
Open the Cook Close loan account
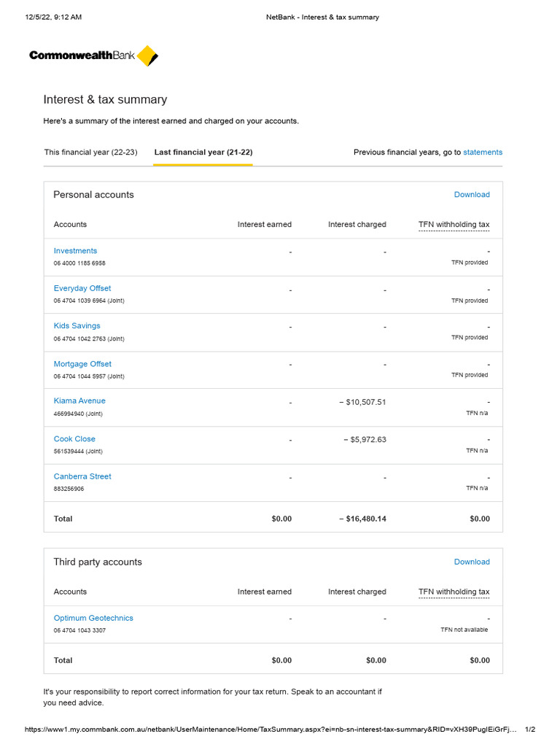click(74, 439)
